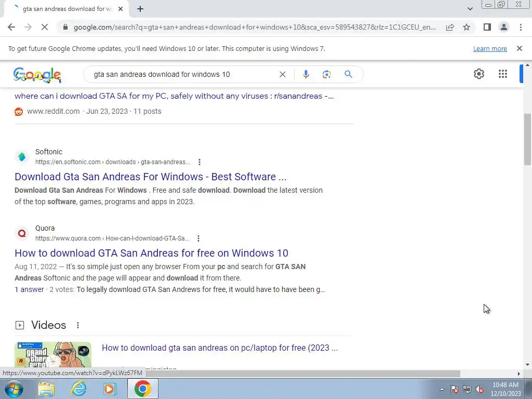This screenshot has height=399, width=532.
Task: Share this page icon in address bar
Action: coord(450,27)
